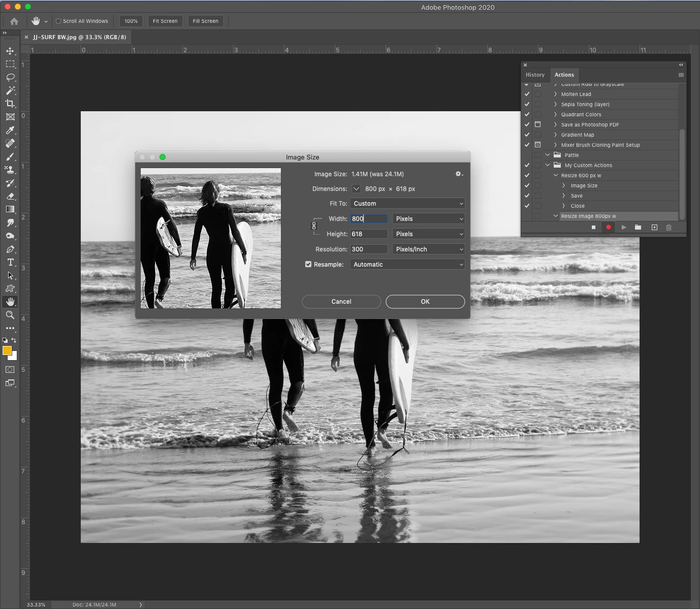Open the Resample method Automatic dropdown
This screenshot has width=700, height=609.
pos(407,264)
